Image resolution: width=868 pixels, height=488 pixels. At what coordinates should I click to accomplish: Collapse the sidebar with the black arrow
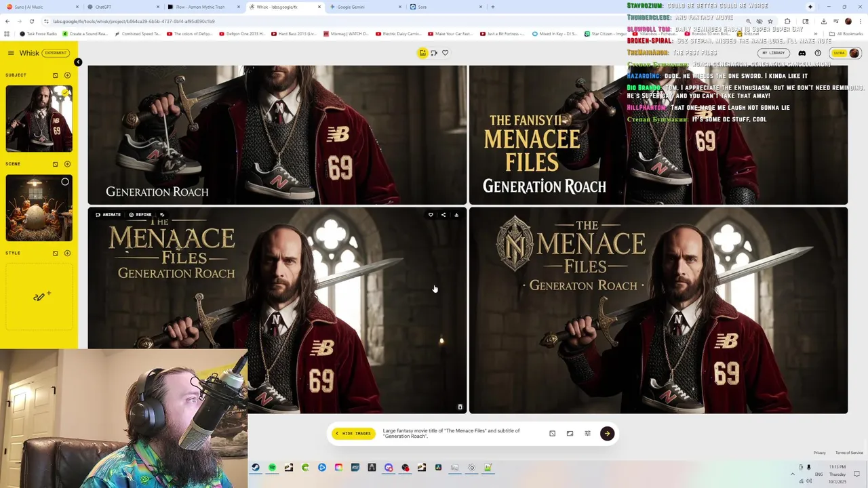click(78, 62)
